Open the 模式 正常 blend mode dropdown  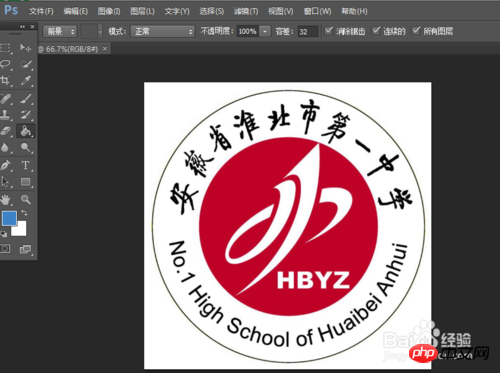(x=163, y=32)
